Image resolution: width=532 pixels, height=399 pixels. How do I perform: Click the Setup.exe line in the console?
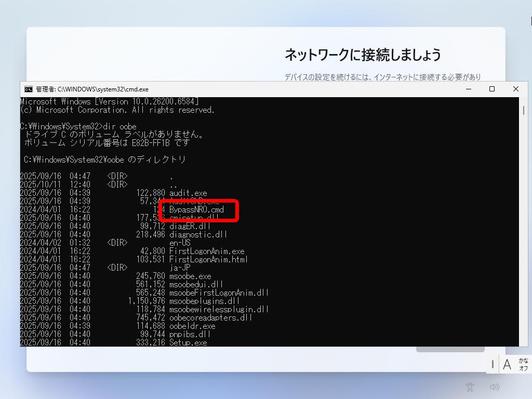coord(188,342)
